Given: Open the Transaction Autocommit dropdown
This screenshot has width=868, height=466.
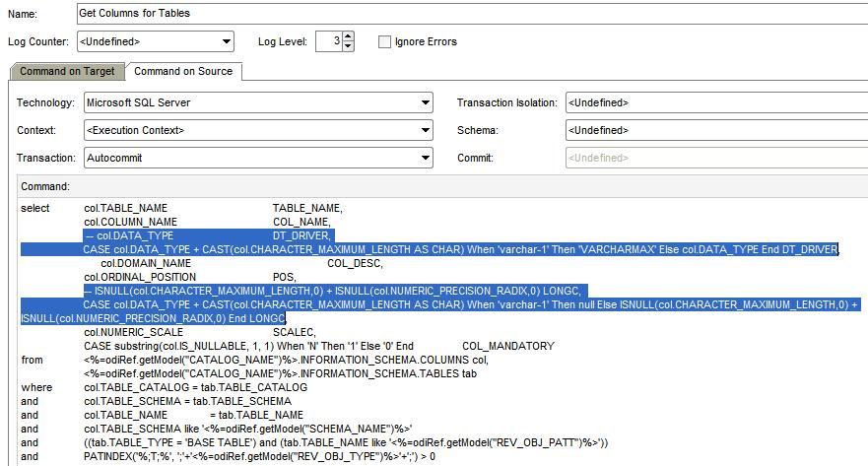Looking at the screenshot, I should click(x=258, y=158).
